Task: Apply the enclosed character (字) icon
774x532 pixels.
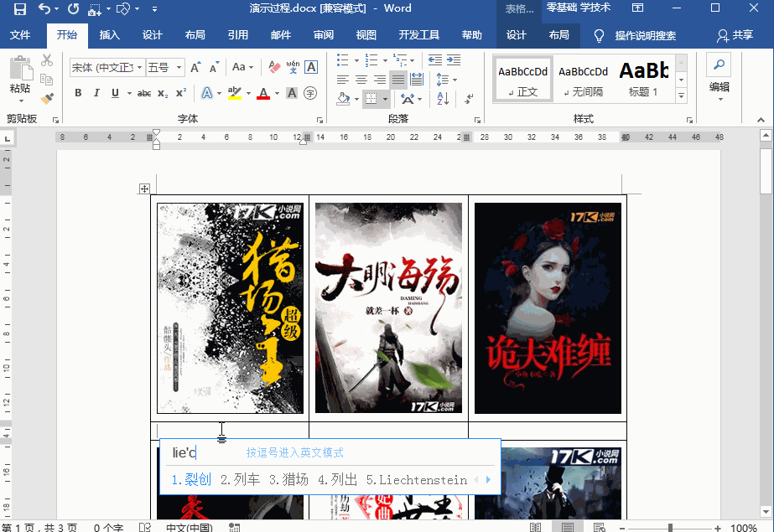Action: [310, 93]
